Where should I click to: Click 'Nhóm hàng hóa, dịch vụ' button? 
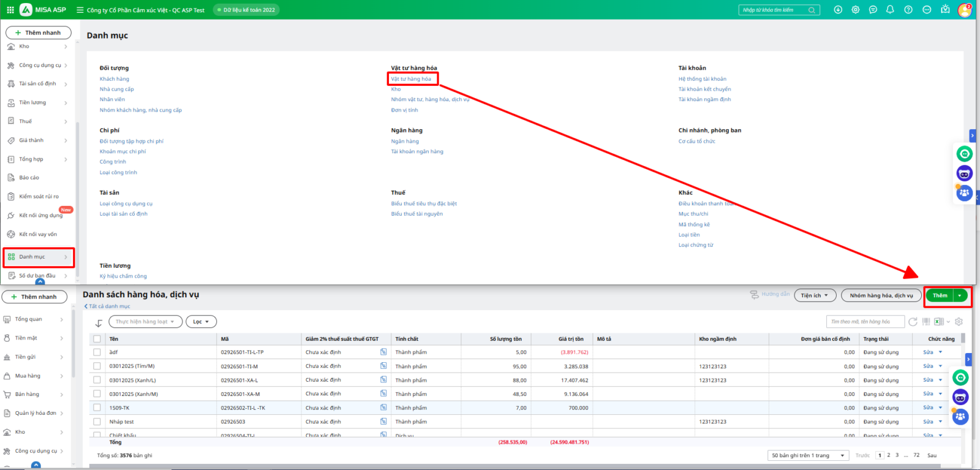click(881, 295)
